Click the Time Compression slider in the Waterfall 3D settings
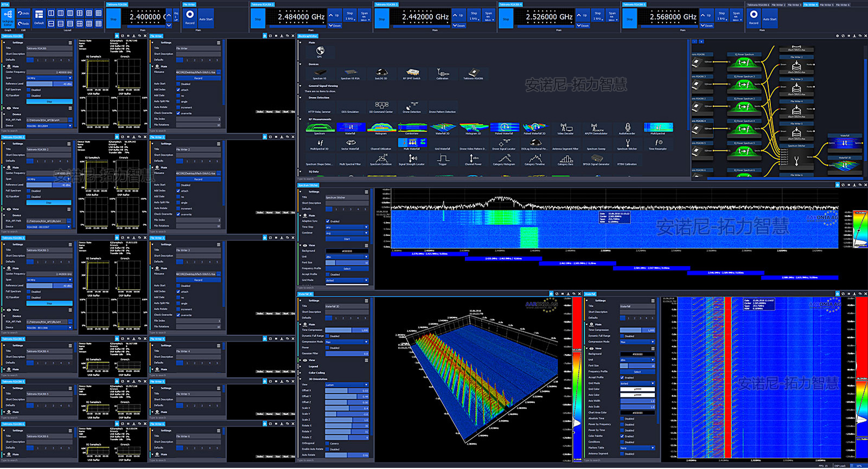 click(x=347, y=330)
